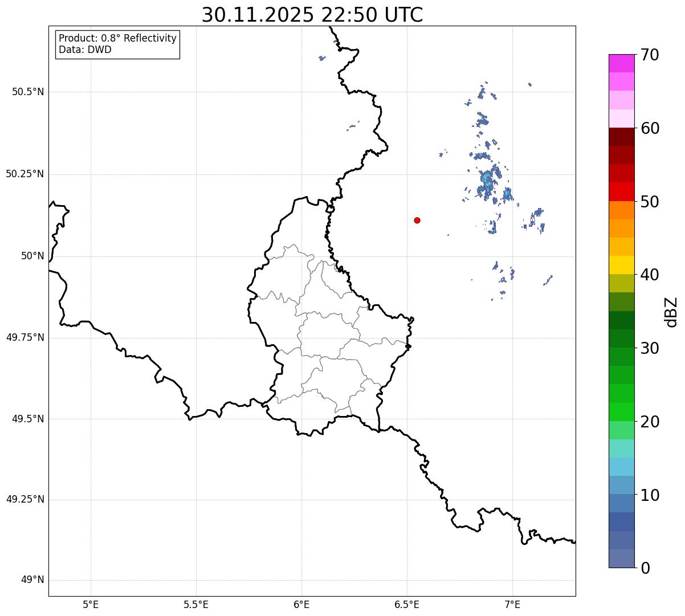The image size is (685, 616).
Task: Click the colorbar tick label 40
Action: click(x=650, y=275)
